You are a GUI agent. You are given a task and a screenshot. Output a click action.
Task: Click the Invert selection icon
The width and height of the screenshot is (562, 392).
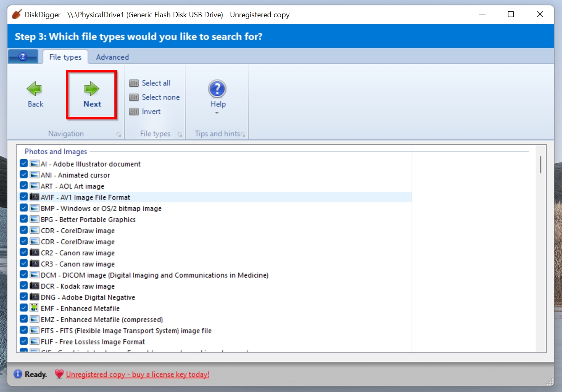tap(134, 111)
